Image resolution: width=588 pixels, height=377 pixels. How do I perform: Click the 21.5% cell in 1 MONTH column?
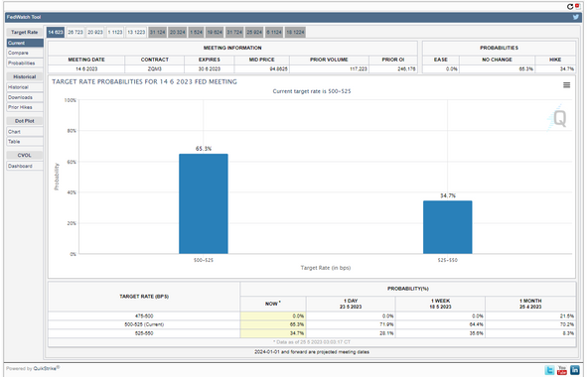click(530, 315)
